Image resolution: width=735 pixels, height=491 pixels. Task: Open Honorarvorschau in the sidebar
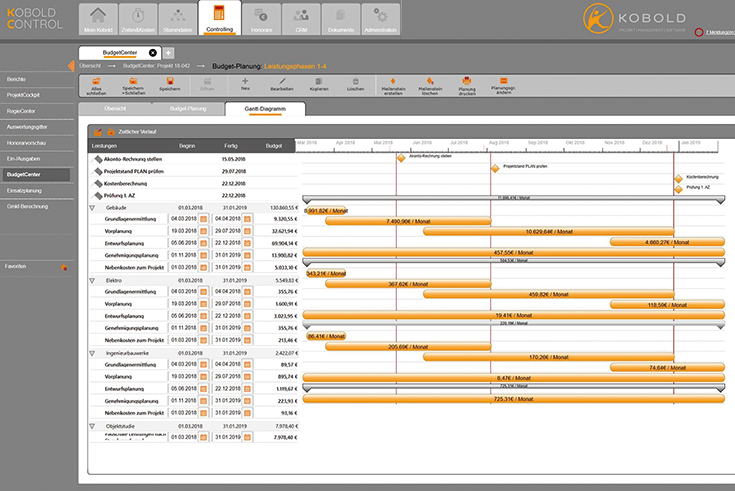pyautogui.click(x=28, y=142)
